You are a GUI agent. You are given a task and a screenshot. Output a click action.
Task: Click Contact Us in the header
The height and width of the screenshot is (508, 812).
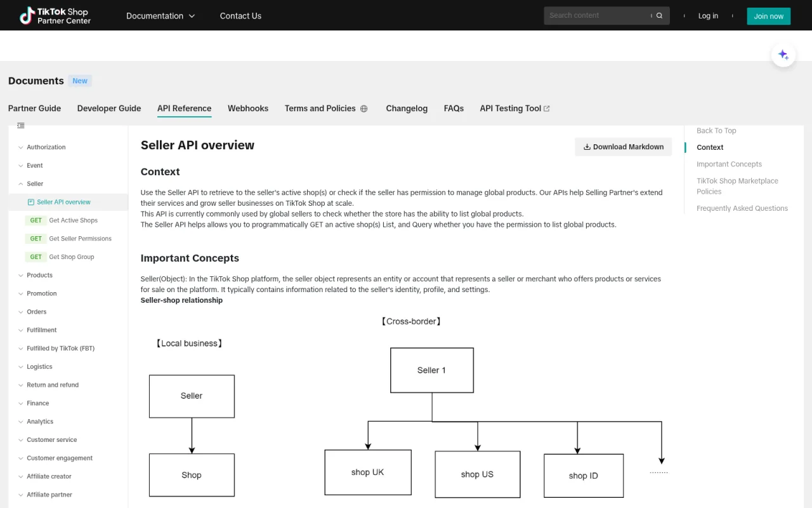point(240,16)
